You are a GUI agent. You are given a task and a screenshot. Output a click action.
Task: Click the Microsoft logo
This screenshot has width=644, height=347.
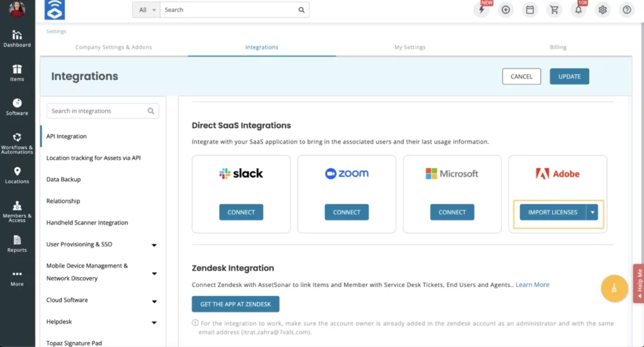click(x=452, y=174)
